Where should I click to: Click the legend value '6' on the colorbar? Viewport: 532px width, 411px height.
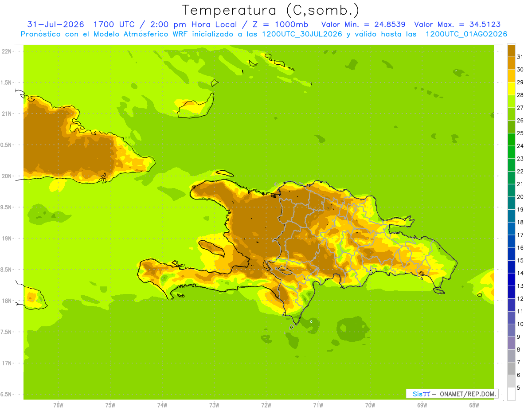pyautogui.click(x=518, y=375)
